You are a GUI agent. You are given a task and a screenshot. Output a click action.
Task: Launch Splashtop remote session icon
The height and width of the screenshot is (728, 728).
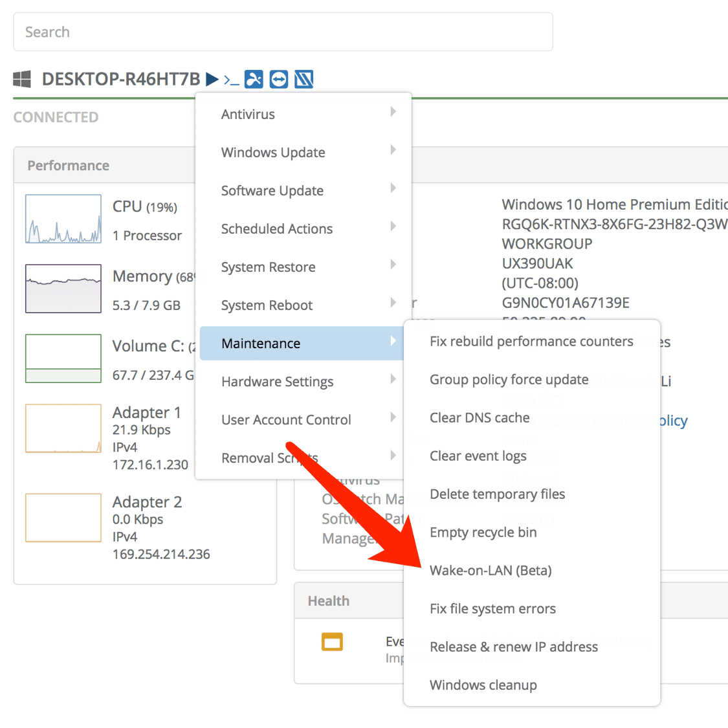tap(254, 79)
